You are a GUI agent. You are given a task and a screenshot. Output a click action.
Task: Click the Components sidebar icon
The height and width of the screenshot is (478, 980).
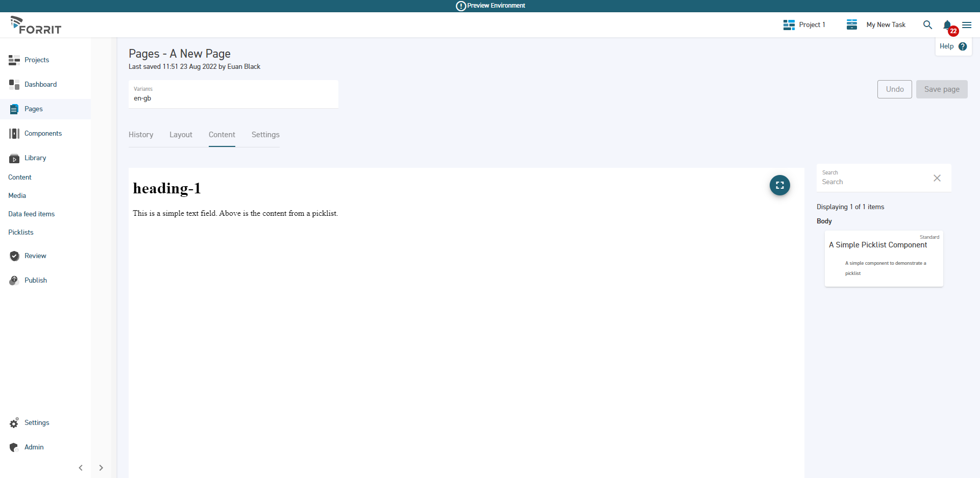coord(14,134)
